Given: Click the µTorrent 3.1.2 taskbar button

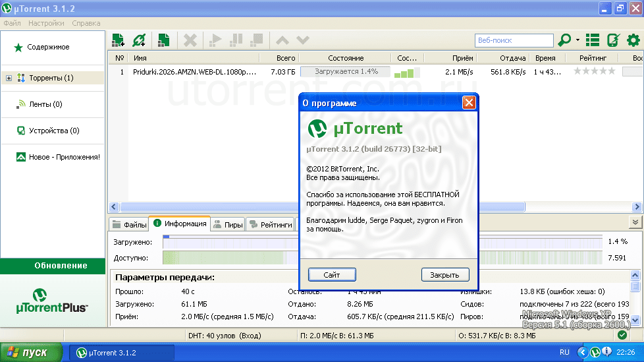Looking at the screenshot, I should pyautogui.click(x=121, y=353).
